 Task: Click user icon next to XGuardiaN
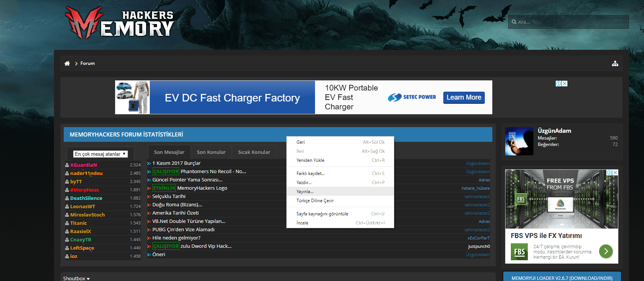coord(67,165)
